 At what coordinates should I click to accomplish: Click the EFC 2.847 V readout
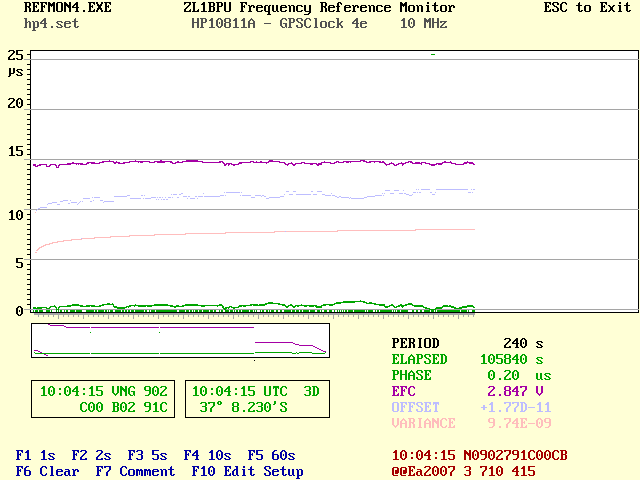[468, 391]
